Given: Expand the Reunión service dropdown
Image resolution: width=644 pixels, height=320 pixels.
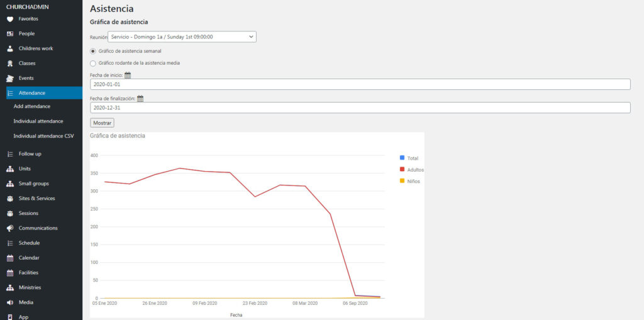Looking at the screenshot, I should (182, 37).
